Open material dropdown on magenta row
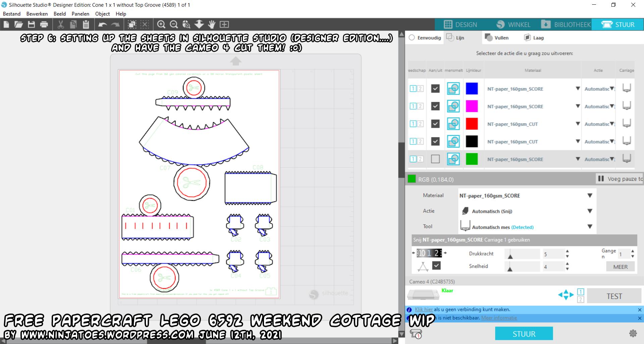The width and height of the screenshot is (644, 344). point(578,106)
